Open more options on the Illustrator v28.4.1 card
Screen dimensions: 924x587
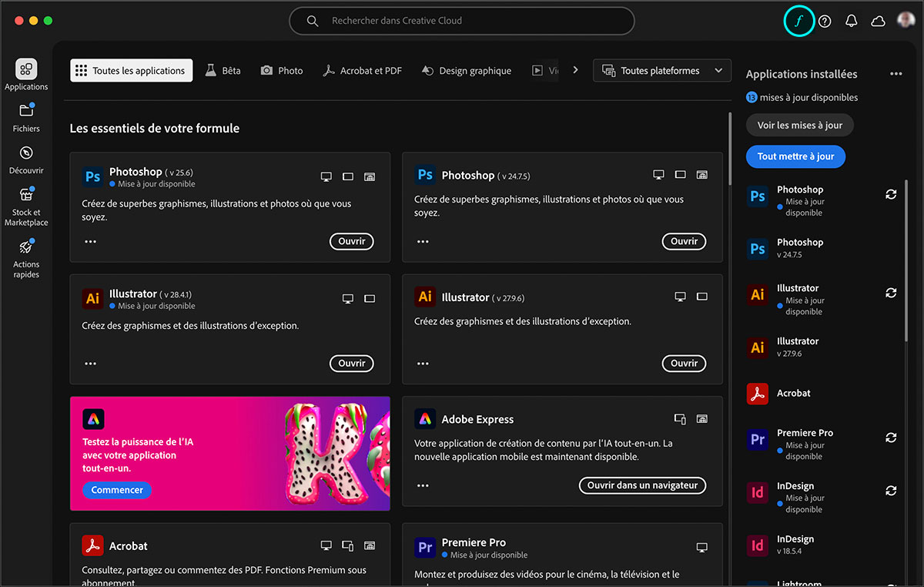tap(90, 363)
